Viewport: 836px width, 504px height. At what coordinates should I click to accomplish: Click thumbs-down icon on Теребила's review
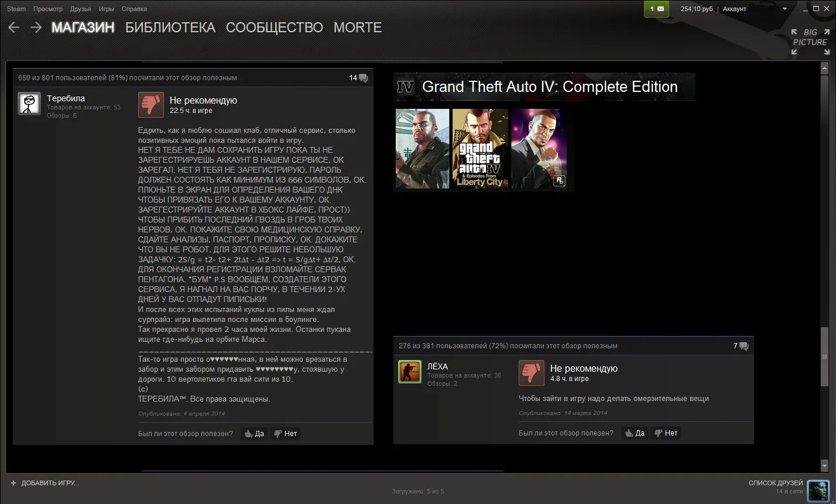click(x=151, y=105)
